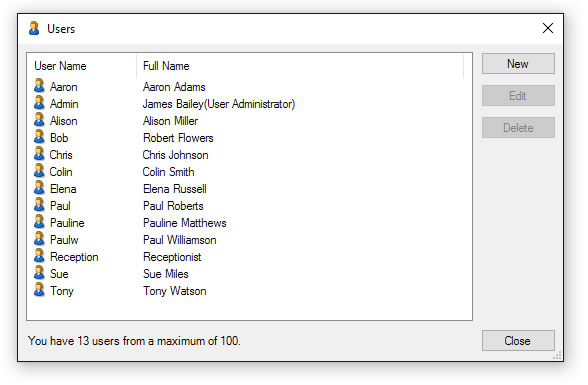The height and width of the screenshot is (385, 588).
Task: Close the dialog with the Close button
Action: pyautogui.click(x=518, y=340)
